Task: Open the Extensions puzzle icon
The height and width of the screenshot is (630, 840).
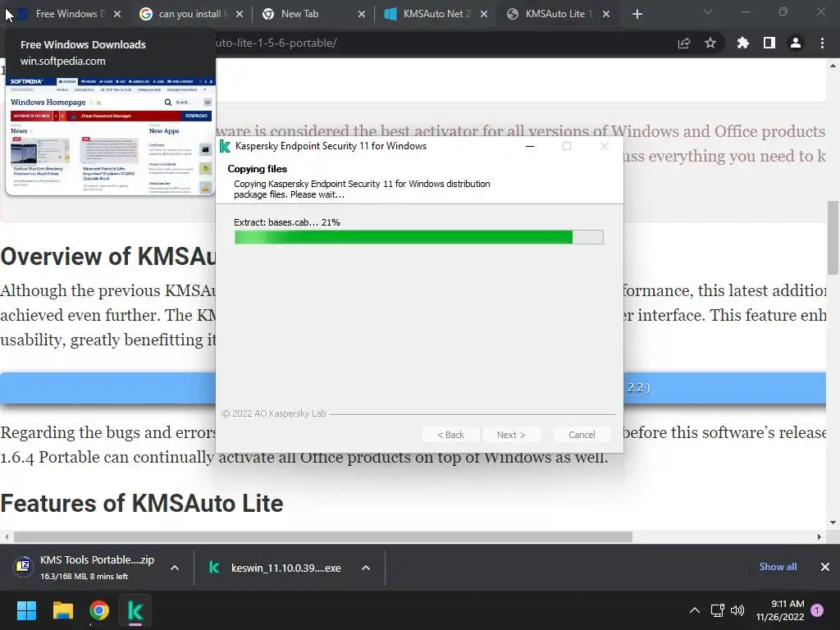Action: click(x=743, y=43)
